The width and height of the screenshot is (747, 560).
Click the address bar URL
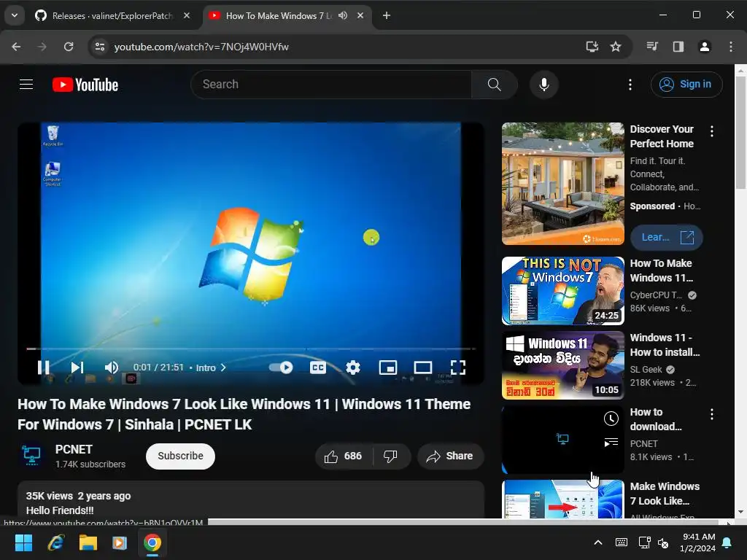(x=201, y=47)
